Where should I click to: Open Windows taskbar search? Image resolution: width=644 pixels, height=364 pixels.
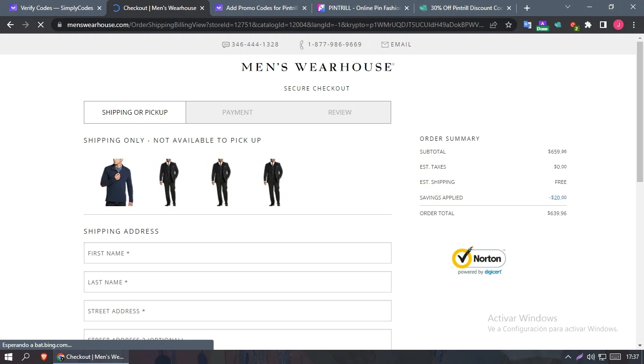click(26, 357)
